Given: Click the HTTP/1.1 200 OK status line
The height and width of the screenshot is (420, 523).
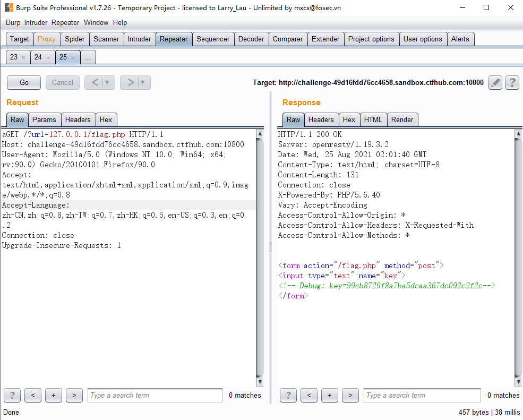Looking at the screenshot, I should tap(310, 134).
